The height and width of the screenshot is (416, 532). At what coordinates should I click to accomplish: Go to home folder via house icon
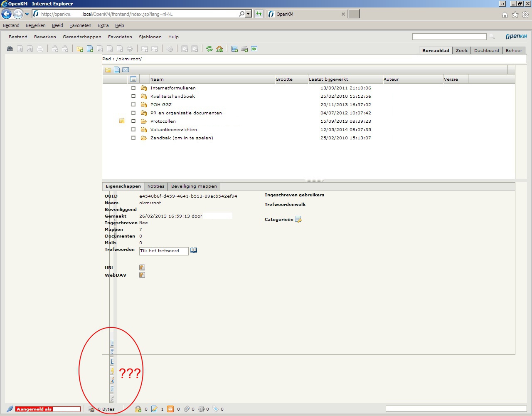click(219, 49)
